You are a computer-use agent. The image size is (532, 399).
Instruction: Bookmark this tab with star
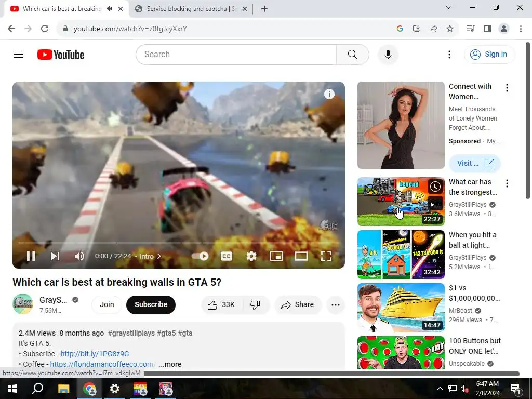click(x=449, y=29)
